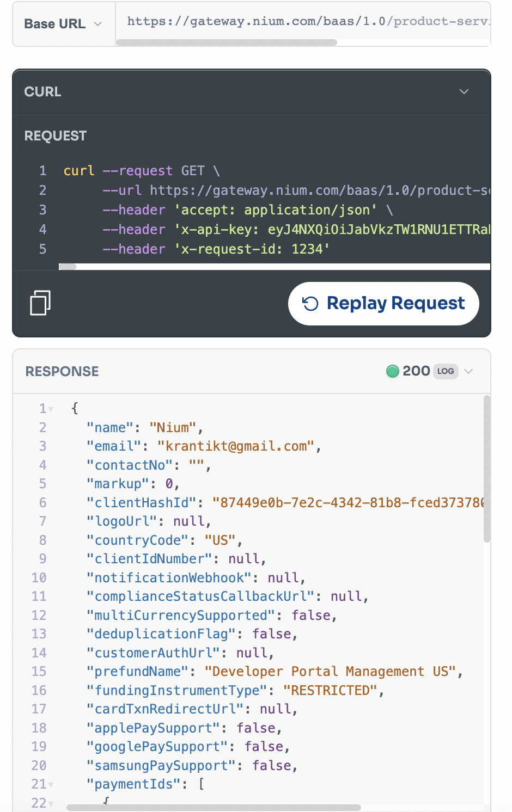Click the "customerAuthUrl" line
This screenshot has height=812, width=512.
tap(180, 653)
